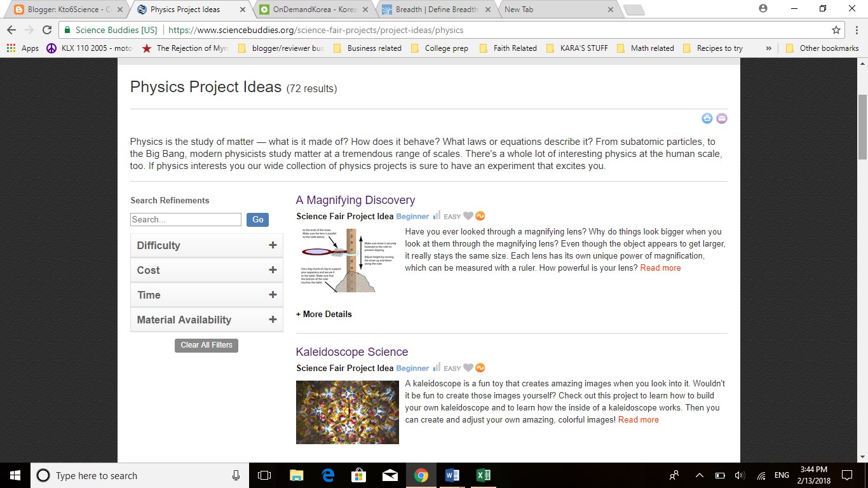Expand More Details for A Magnifying Discovery

[324, 314]
